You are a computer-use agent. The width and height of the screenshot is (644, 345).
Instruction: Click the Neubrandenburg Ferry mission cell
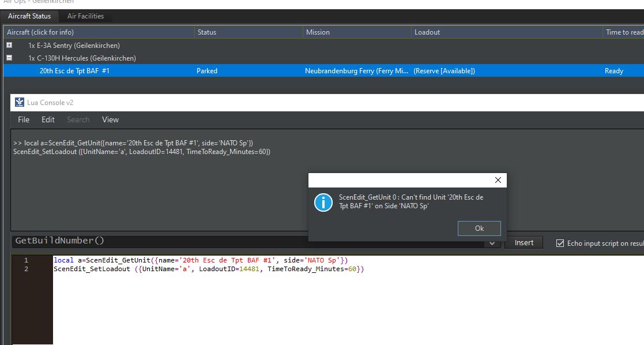(356, 71)
